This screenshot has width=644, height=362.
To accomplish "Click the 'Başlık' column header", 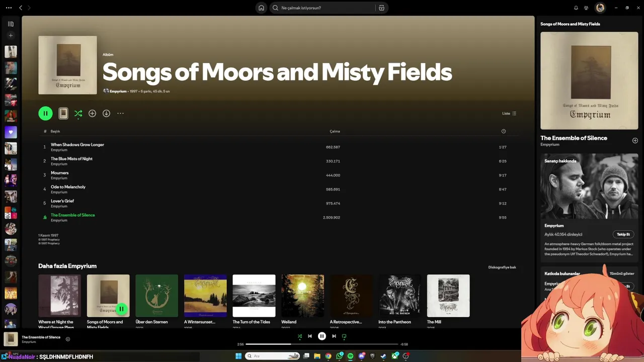I will pos(55,131).
